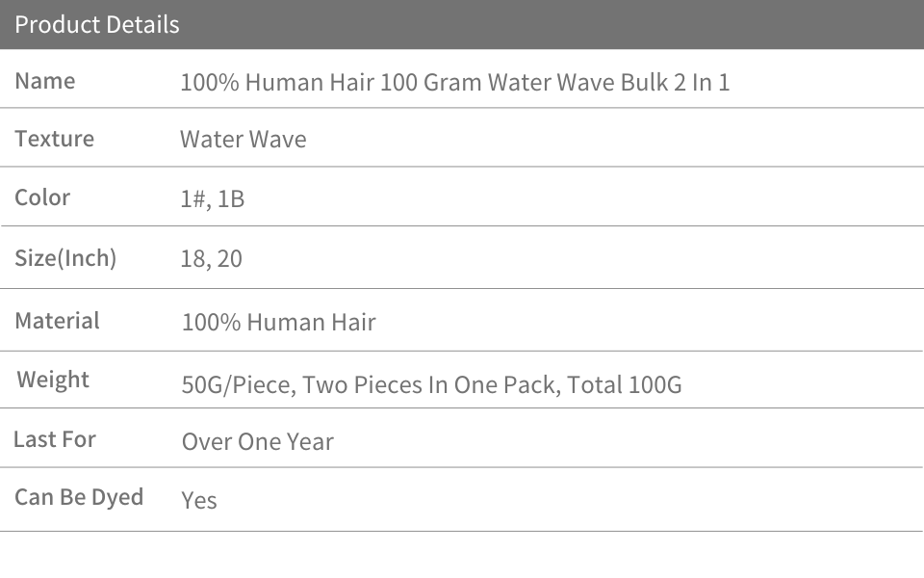Click the Size(Inch) row label
This screenshot has height=578, width=924.
click(x=65, y=258)
